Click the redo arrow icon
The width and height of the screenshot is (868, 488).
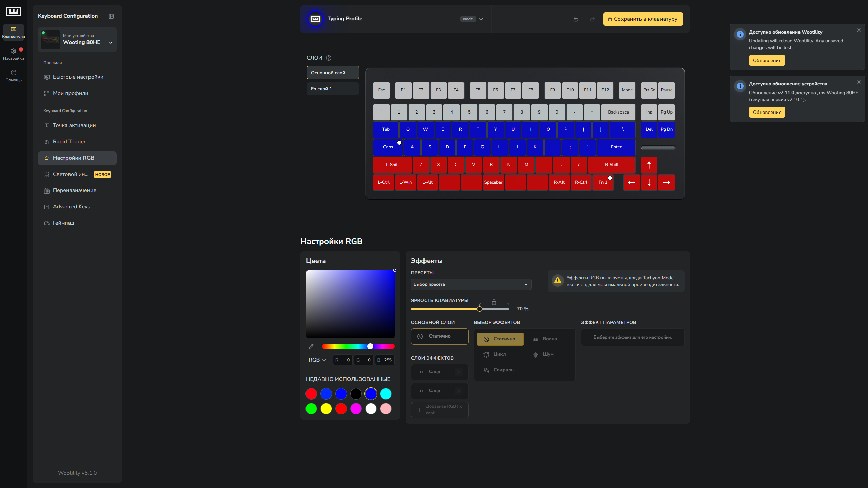(592, 19)
